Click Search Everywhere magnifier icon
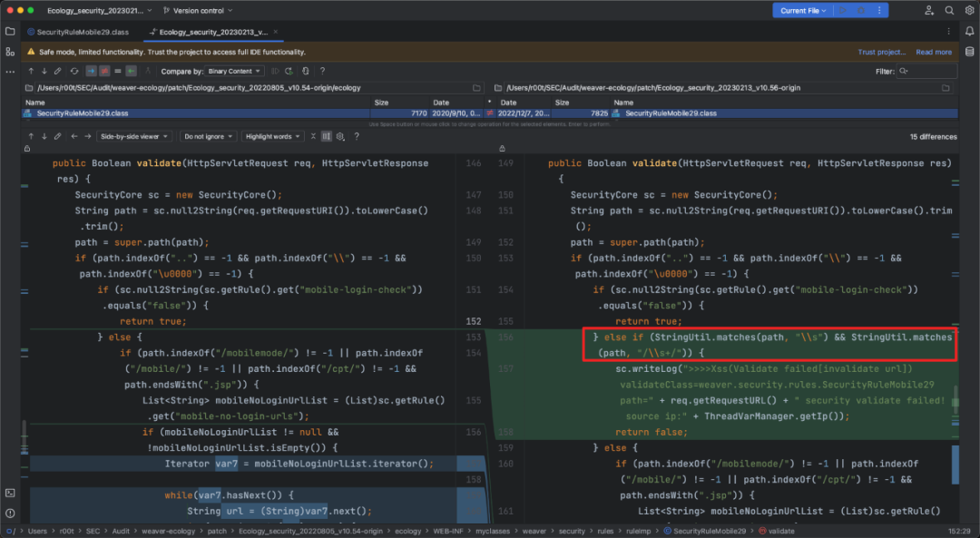This screenshot has height=538, width=980. pyautogui.click(x=949, y=11)
